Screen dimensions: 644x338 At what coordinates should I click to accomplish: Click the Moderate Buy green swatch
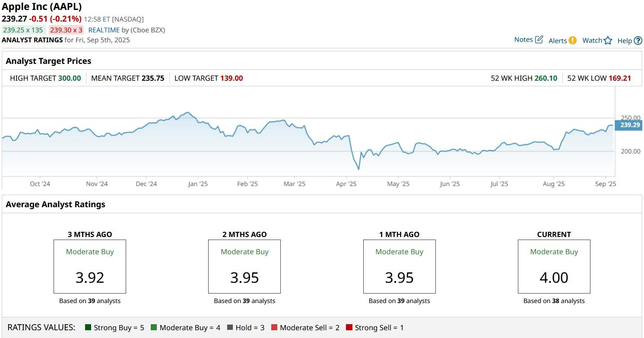pyautogui.click(x=154, y=328)
